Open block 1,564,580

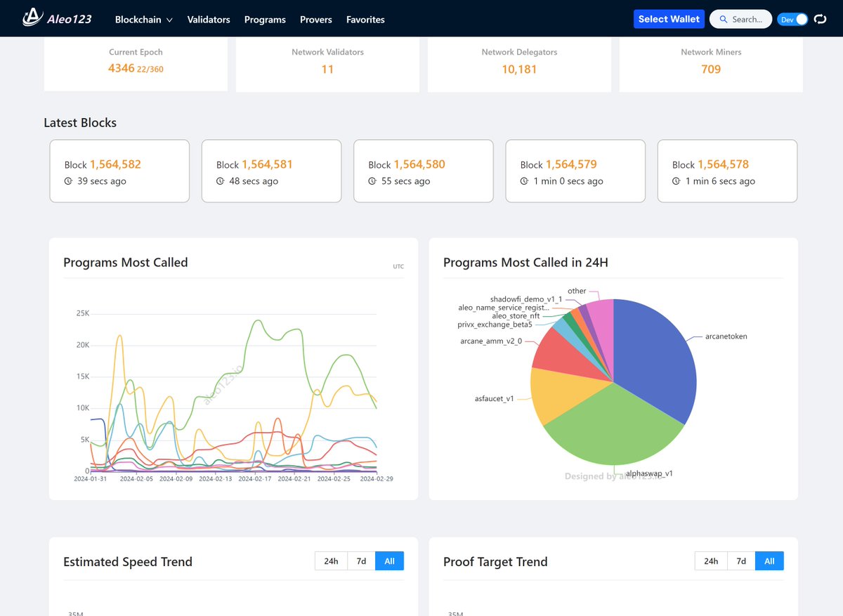(419, 164)
